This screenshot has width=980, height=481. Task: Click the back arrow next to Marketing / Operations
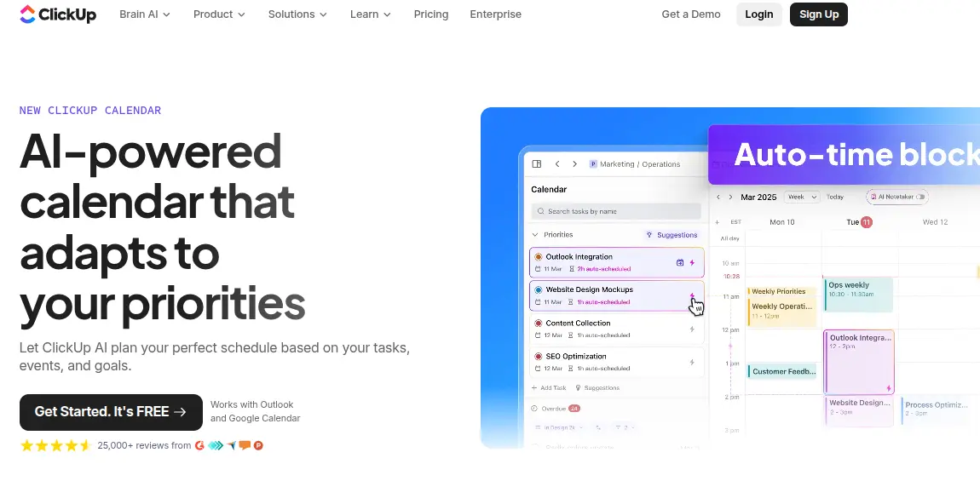click(x=556, y=163)
